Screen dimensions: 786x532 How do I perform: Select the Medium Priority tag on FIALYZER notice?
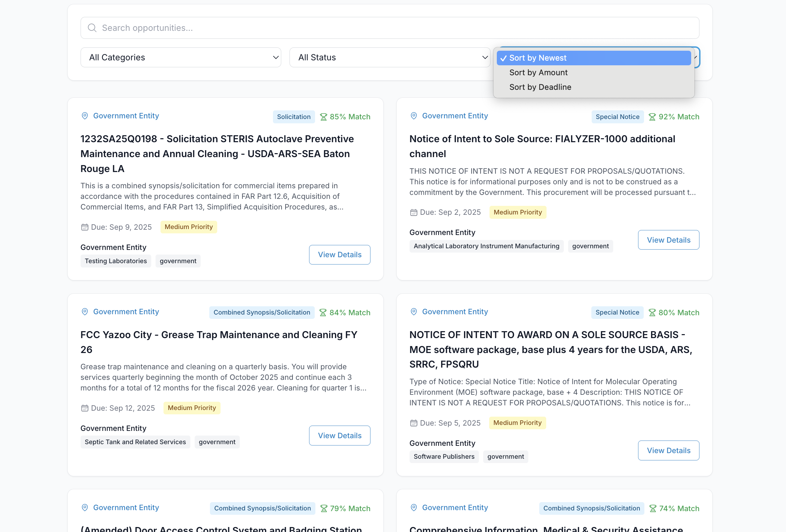[x=517, y=212]
